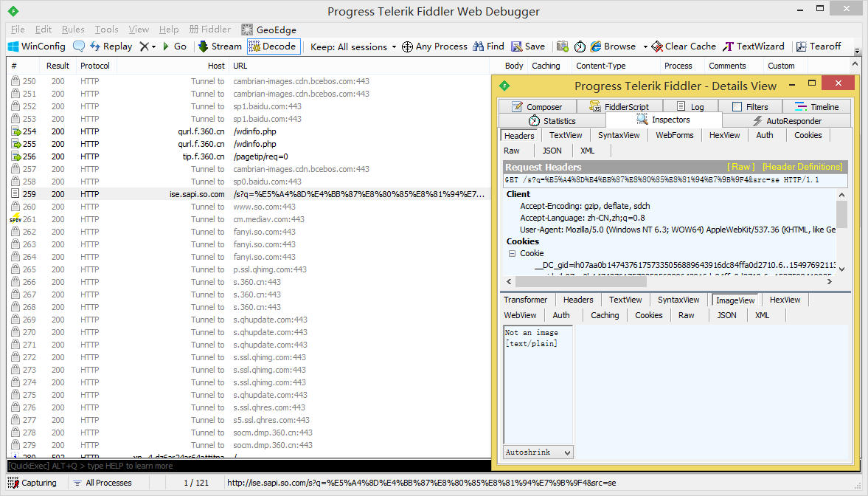The image size is (868, 496).
Task: Click the toolbar overflow arrow
Action: [857, 50]
